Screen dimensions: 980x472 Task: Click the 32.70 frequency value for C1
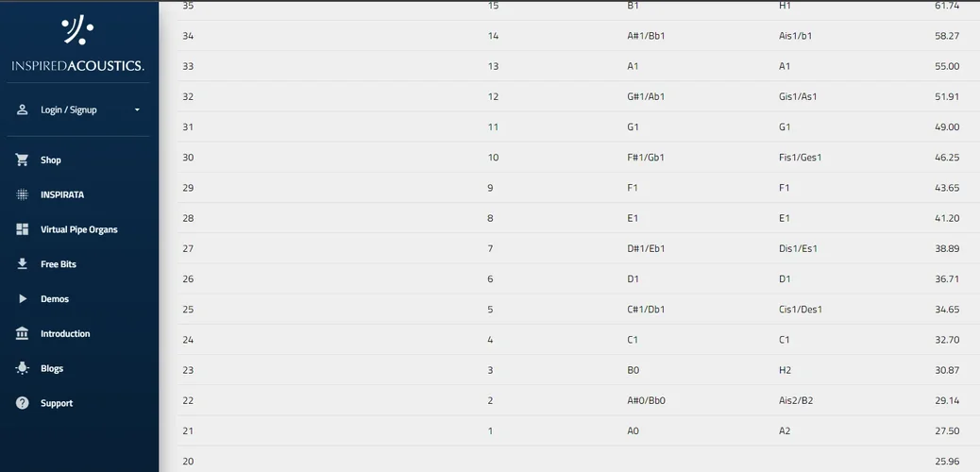(x=946, y=340)
